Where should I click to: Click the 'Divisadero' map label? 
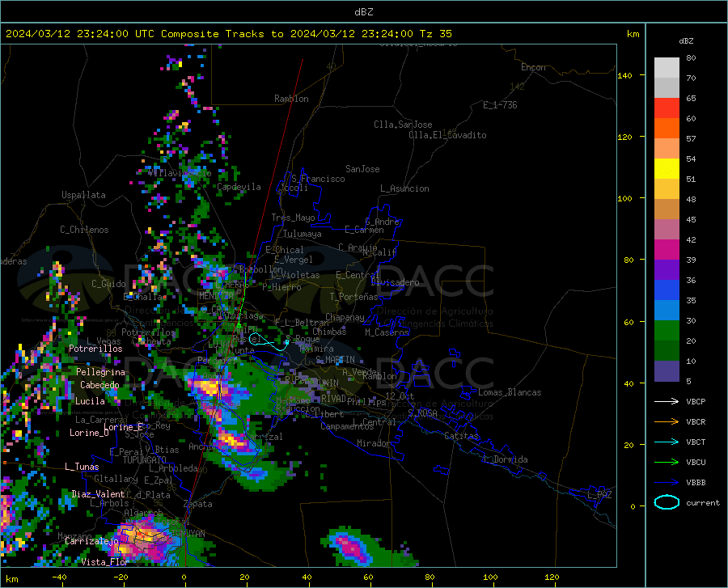[395, 282]
